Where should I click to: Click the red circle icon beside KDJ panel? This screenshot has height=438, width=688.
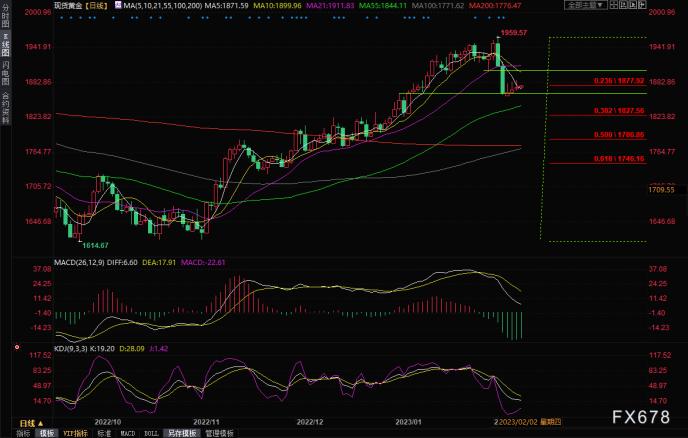17,347
